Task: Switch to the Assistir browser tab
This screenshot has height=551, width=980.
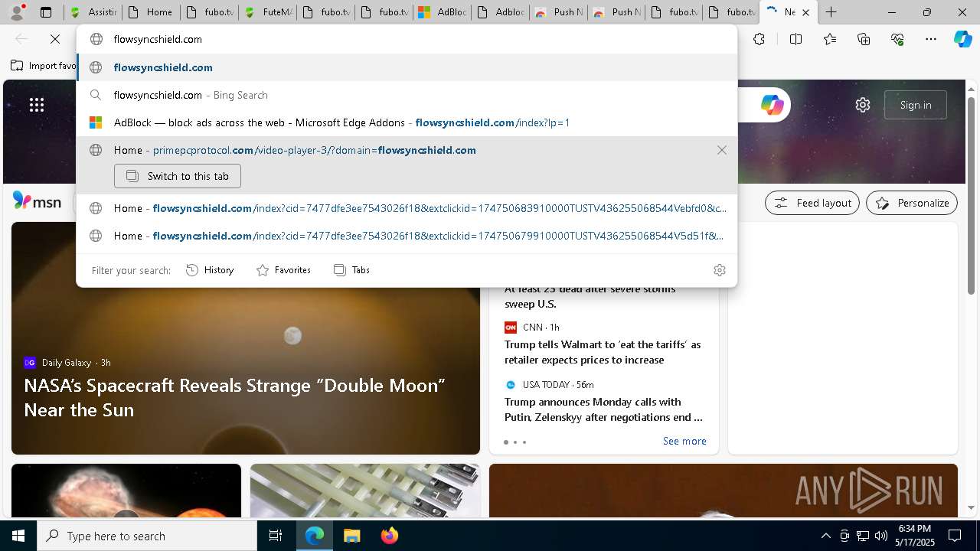Action: (93, 12)
